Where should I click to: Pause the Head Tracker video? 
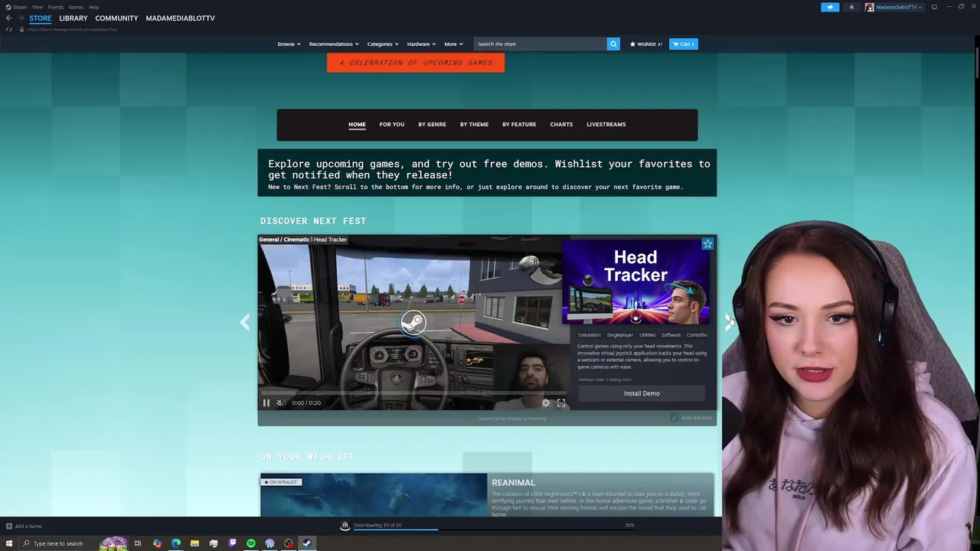[x=266, y=403]
